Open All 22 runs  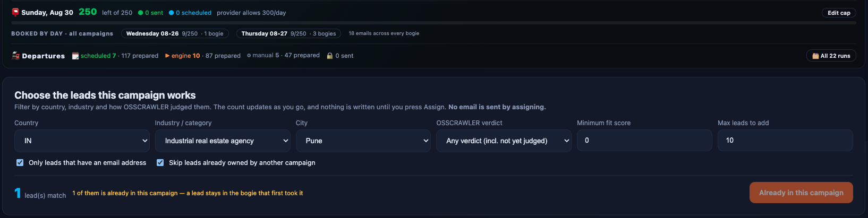tap(831, 56)
